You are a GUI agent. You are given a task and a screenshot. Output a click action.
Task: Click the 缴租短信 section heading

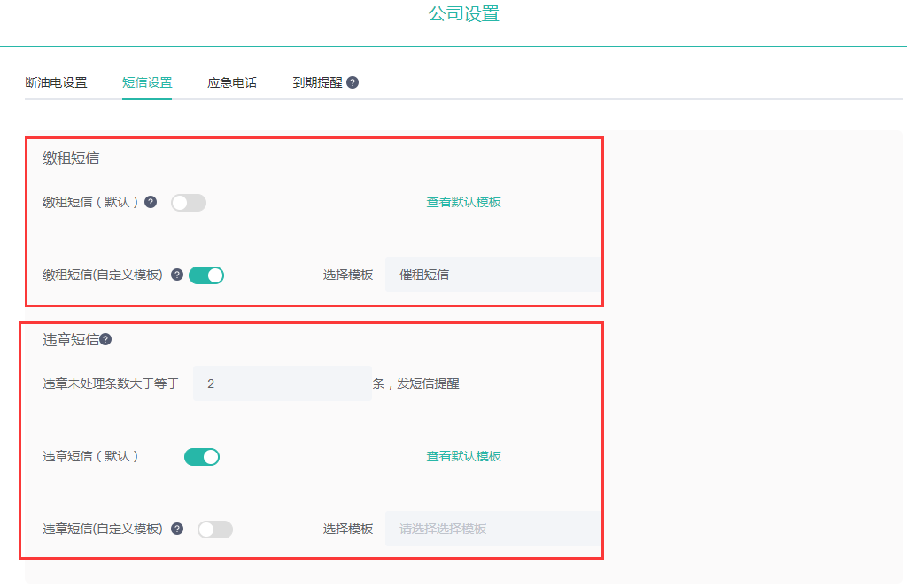71,159
